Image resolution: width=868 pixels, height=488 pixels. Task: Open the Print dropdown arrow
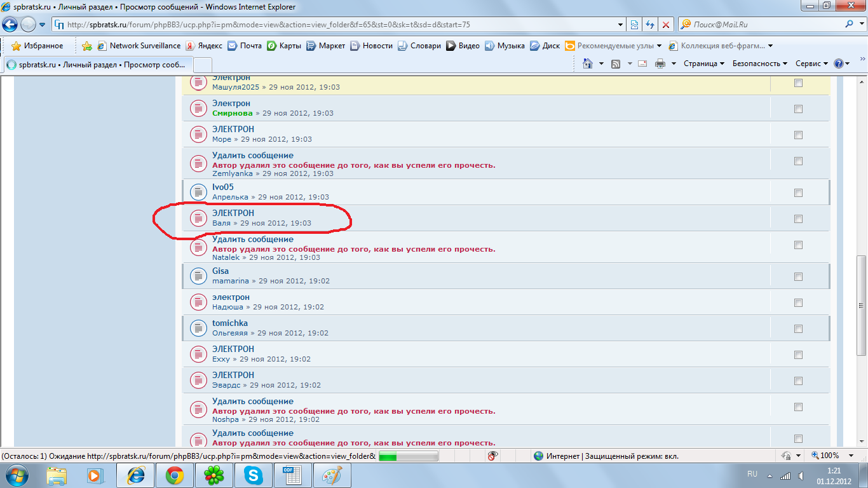[x=672, y=64]
